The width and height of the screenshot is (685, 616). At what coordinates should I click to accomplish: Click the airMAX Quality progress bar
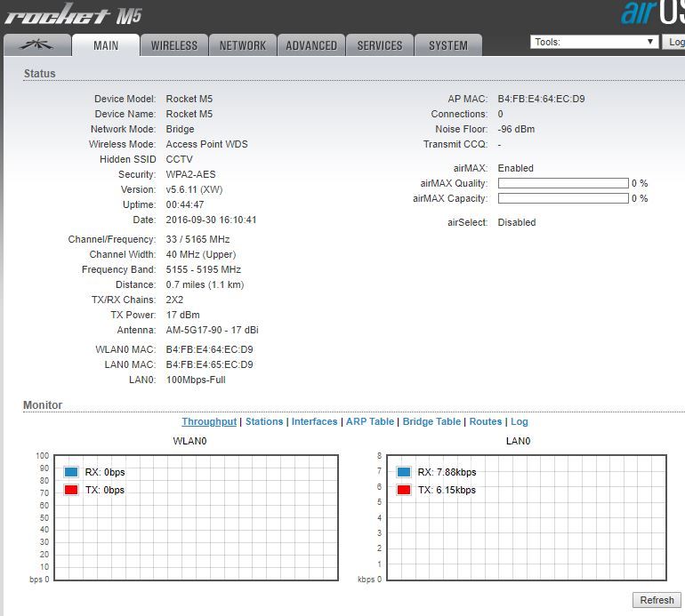562,183
